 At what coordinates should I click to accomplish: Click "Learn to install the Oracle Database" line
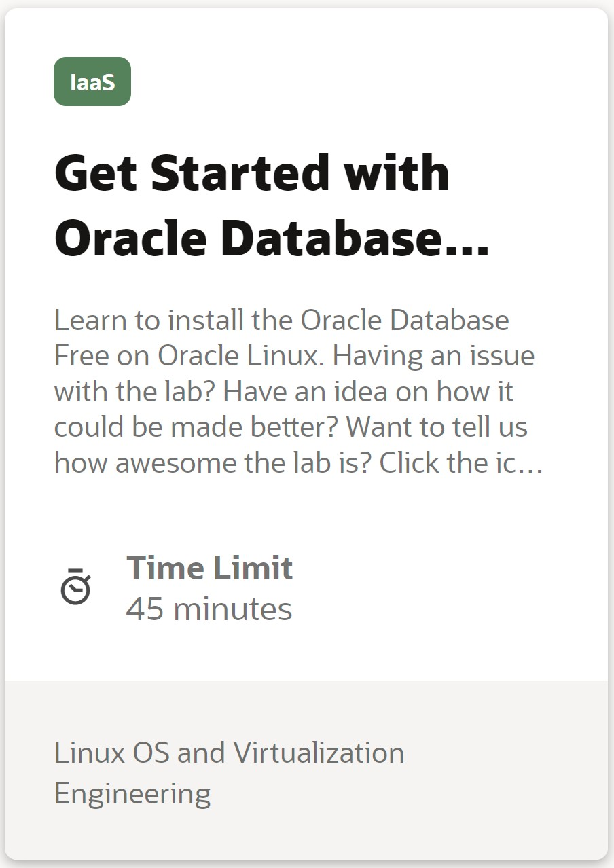click(x=281, y=320)
